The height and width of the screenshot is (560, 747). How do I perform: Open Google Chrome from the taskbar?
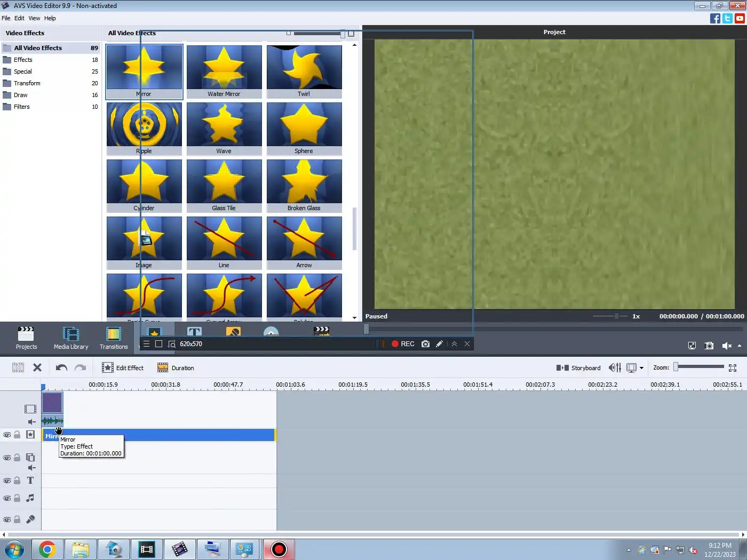pyautogui.click(x=47, y=549)
